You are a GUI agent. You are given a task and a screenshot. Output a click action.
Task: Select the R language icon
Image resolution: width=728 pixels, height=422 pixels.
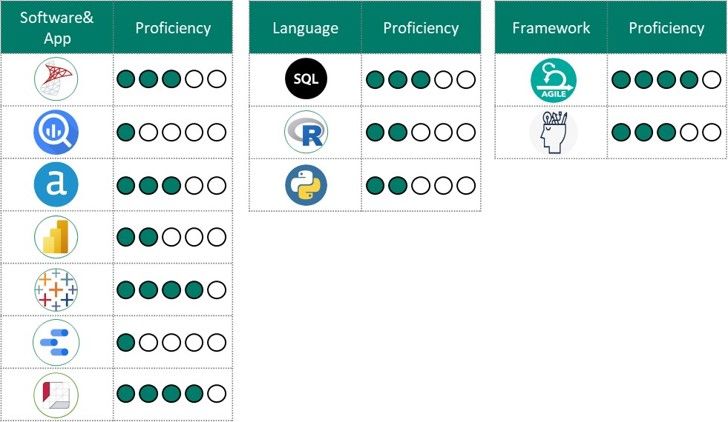point(305,132)
